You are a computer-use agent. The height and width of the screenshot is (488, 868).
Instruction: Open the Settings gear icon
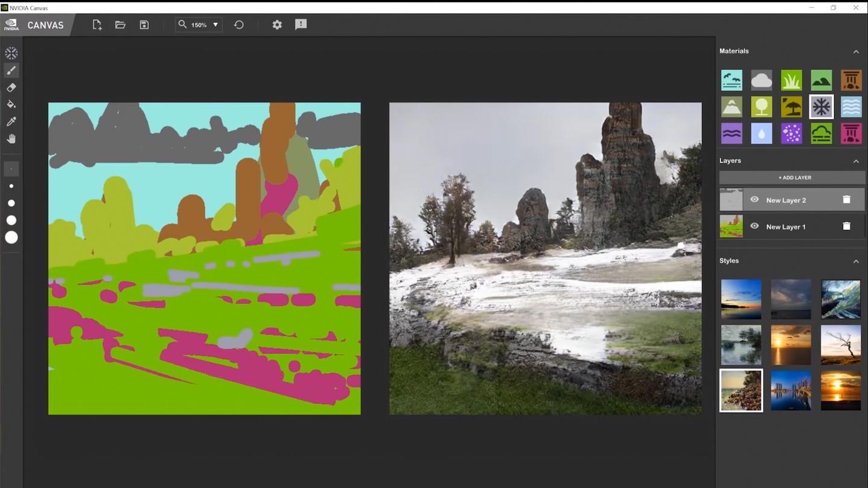tap(277, 25)
